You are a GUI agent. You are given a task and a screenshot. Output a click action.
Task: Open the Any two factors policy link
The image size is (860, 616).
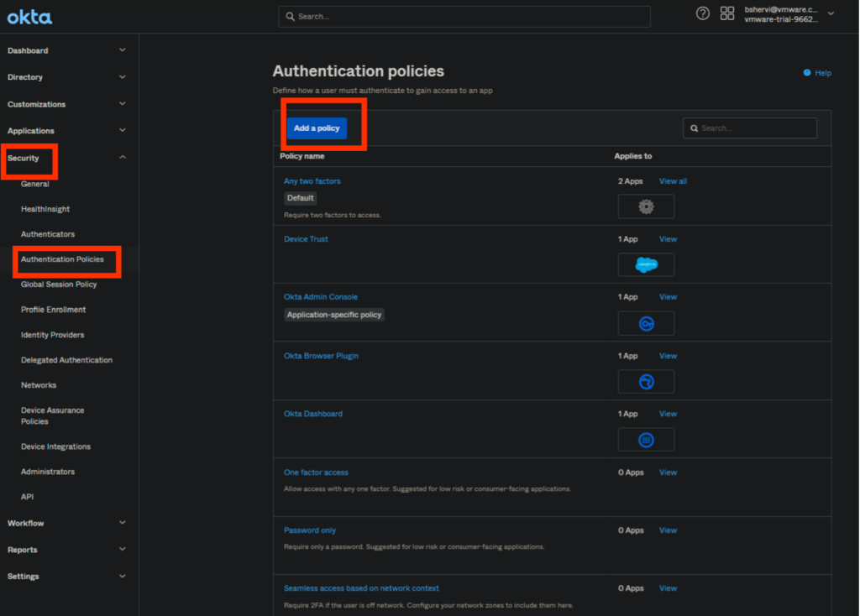click(x=312, y=181)
